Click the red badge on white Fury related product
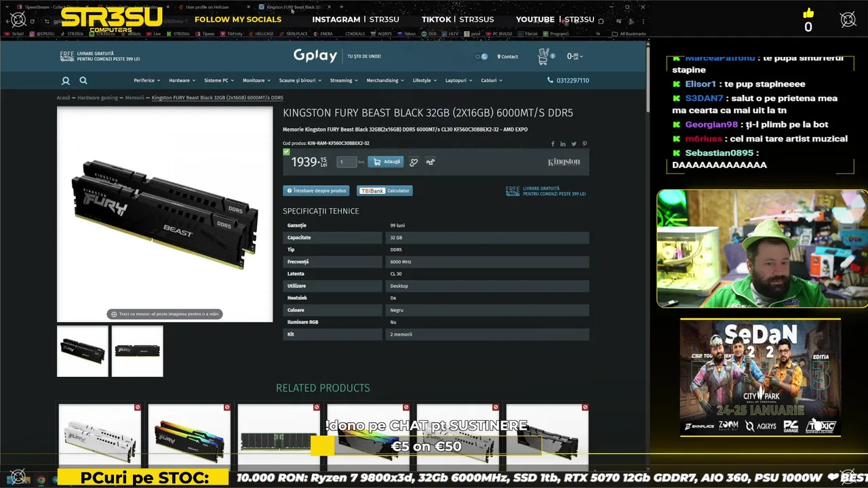 138,407
